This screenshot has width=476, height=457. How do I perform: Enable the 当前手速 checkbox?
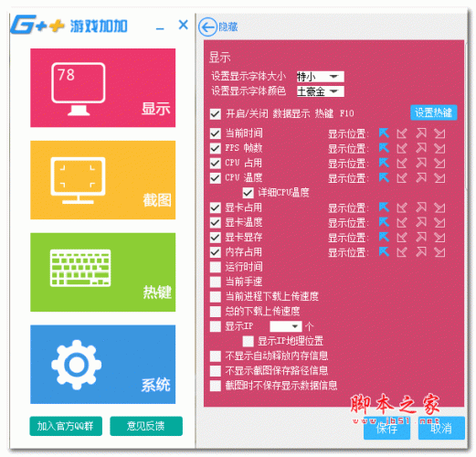point(216,282)
